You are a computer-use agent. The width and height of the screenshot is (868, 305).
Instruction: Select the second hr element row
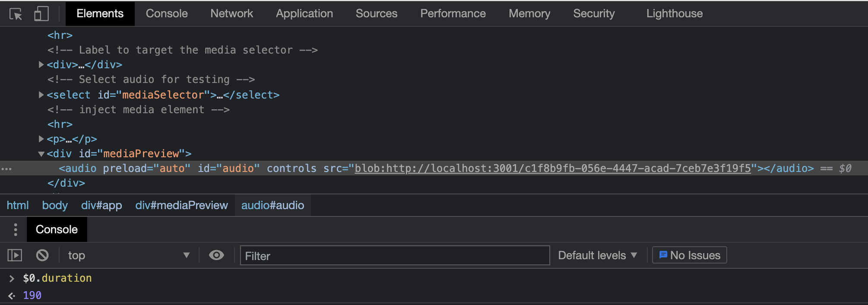[60, 124]
